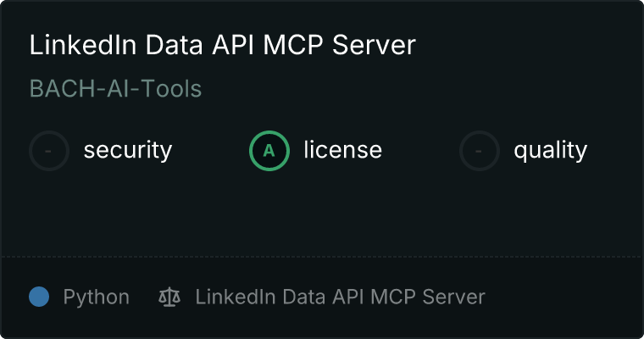Click empty space right of the card title

[525, 45]
